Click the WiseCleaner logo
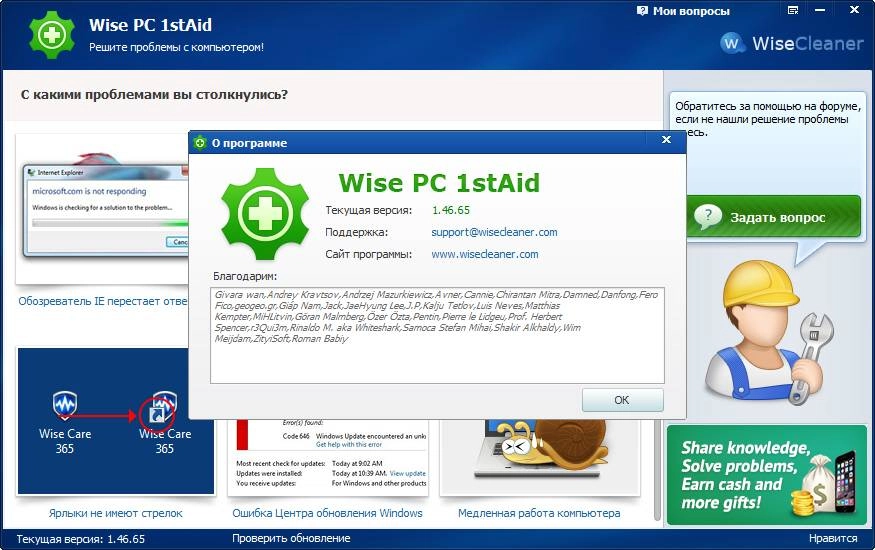Screen dimensions: 875x550 pyautogui.click(x=791, y=43)
